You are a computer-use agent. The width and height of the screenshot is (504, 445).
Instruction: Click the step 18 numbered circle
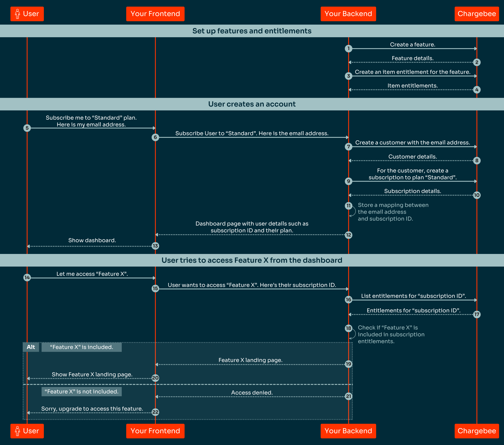point(348,328)
